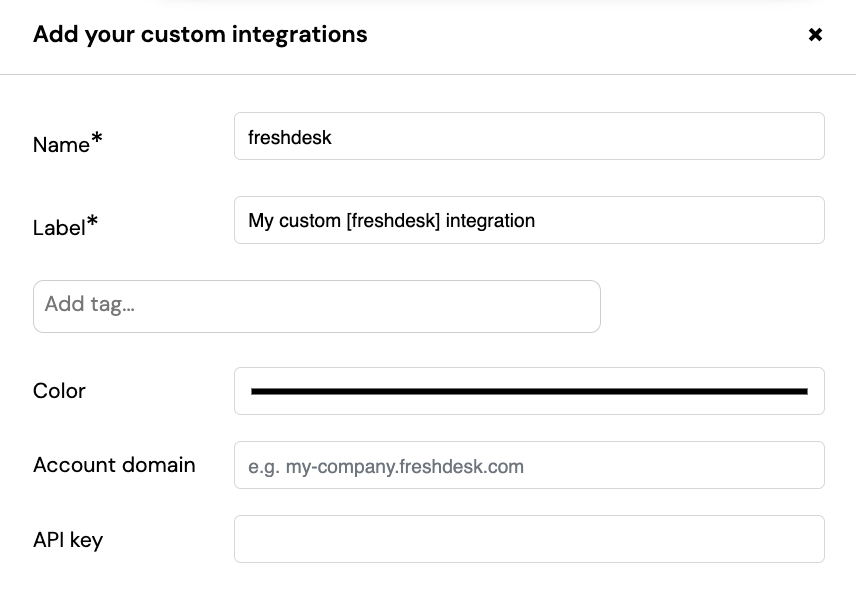Click the Add tag input box
856x602 pixels.
pos(317,306)
